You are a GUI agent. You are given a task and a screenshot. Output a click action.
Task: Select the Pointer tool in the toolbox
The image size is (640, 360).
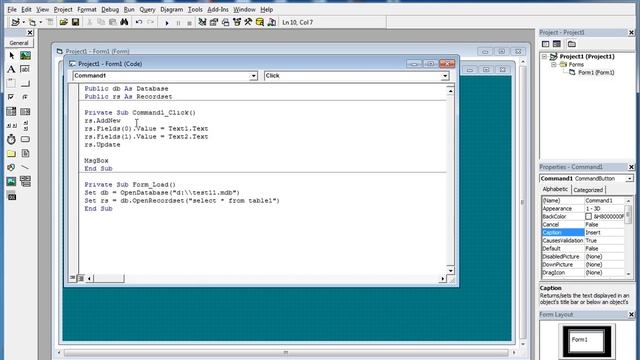[x=11, y=56]
